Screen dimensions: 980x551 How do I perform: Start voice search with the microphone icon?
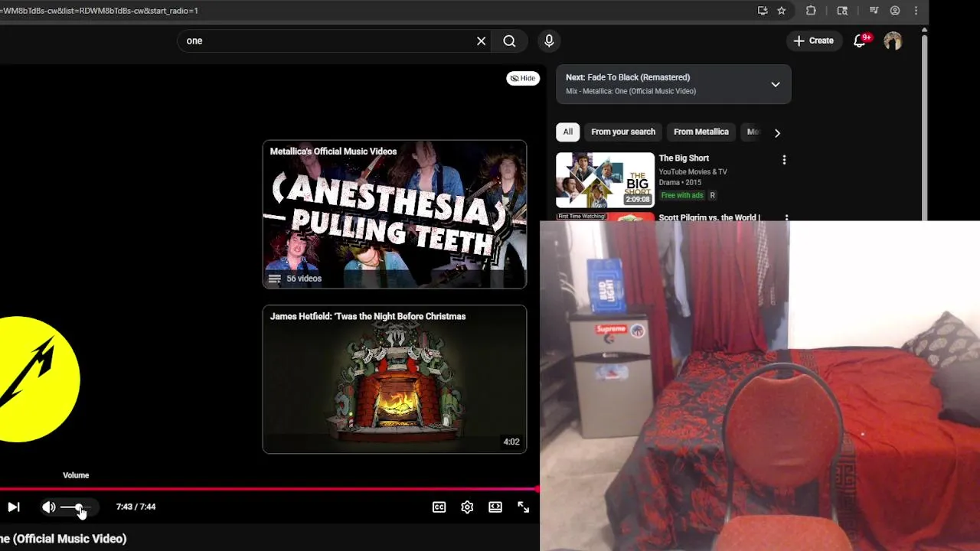tap(549, 41)
